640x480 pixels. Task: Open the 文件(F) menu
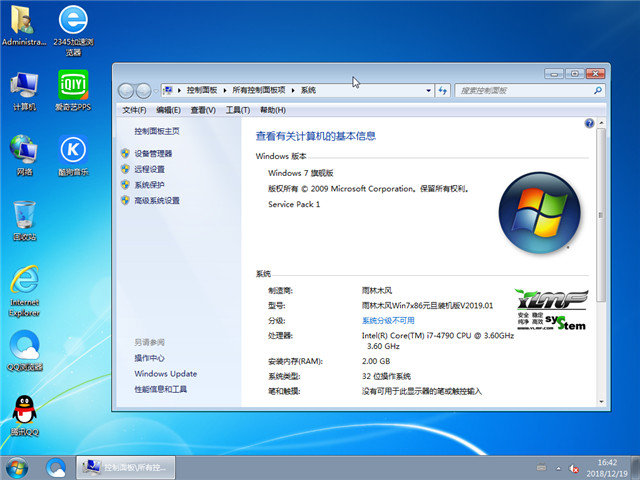coord(134,110)
